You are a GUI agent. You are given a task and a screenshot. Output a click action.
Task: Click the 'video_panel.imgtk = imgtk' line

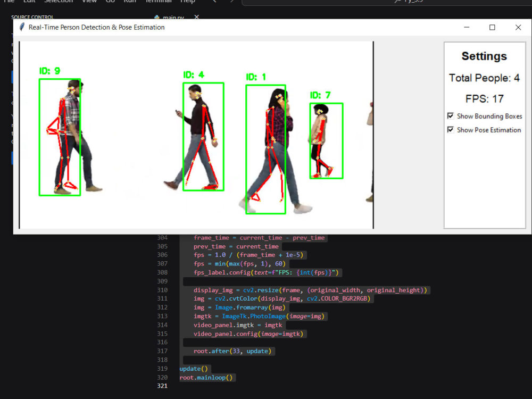tap(238, 325)
